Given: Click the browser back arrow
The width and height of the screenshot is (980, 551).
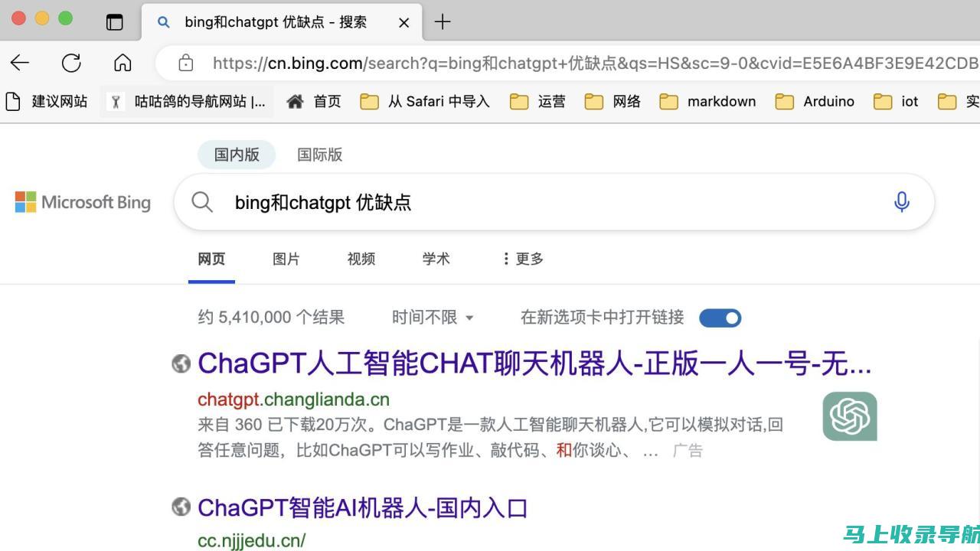Looking at the screenshot, I should click(20, 63).
